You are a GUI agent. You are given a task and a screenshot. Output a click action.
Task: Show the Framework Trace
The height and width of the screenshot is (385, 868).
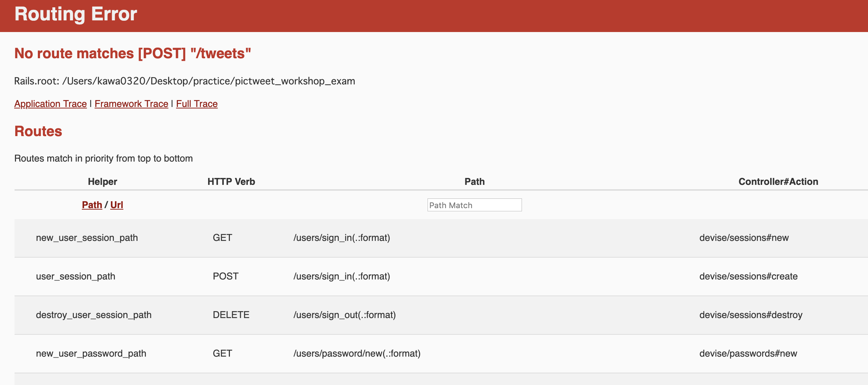131,104
